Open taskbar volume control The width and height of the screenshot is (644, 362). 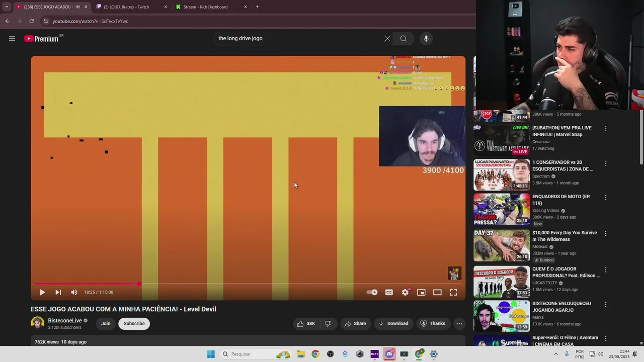(x=601, y=354)
